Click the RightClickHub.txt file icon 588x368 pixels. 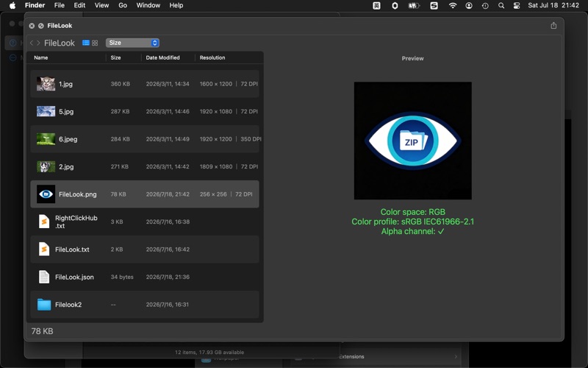click(44, 222)
